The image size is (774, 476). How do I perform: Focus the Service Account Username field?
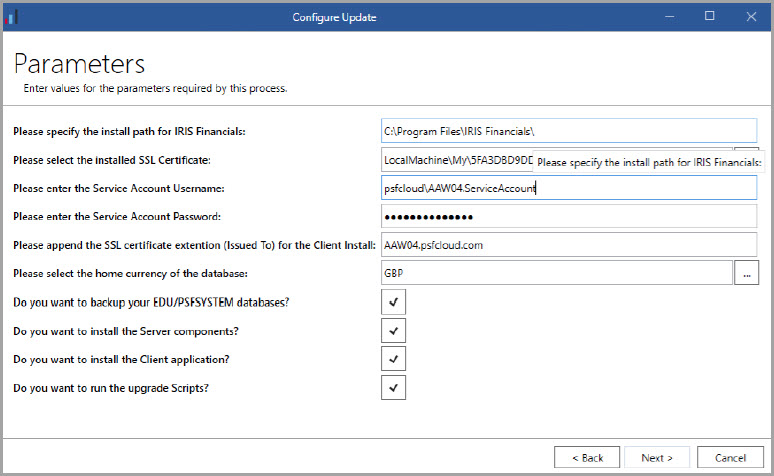[x=568, y=187]
